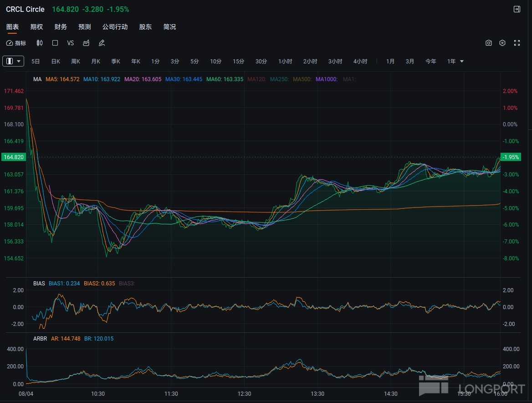Toggle the square rectangle icon in toolbar
The width and height of the screenshot is (532, 403).
[x=55, y=43]
